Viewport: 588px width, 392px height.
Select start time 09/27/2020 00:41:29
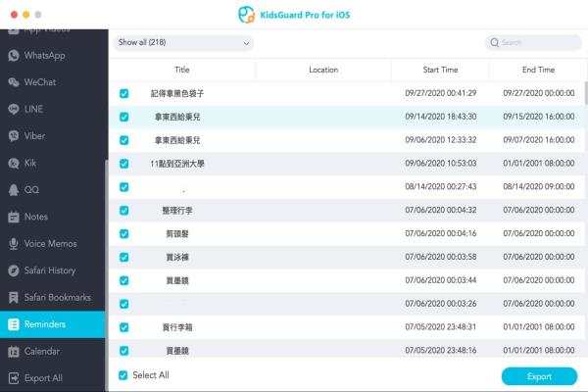(441, 93)
